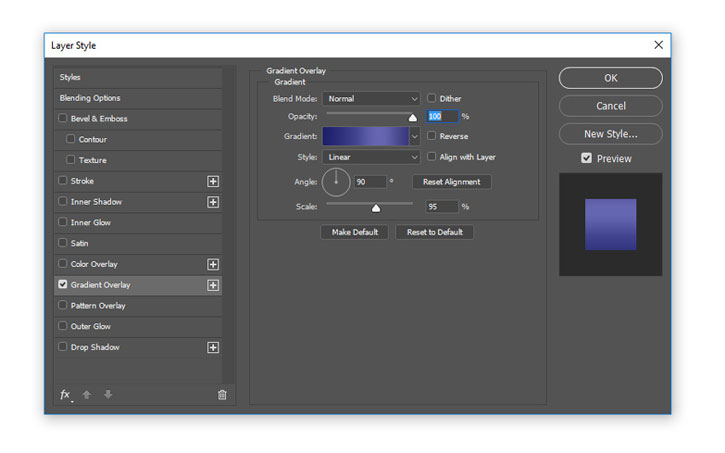The height and width of the screenshot is (453, 725).
Task: Select the Inner Glow row label
Action: (x=91, y=222)
